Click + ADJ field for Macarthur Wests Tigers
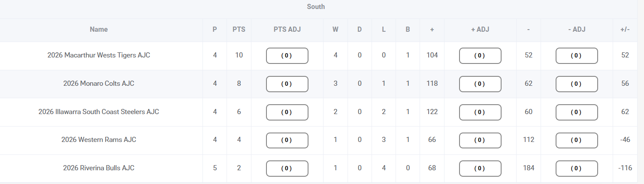The height and width of the screenshot is (184, 644). [x=480, y=56]
